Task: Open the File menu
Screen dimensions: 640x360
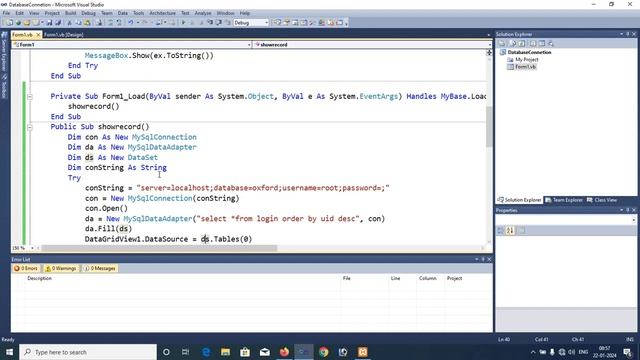Action: (6, 13)
